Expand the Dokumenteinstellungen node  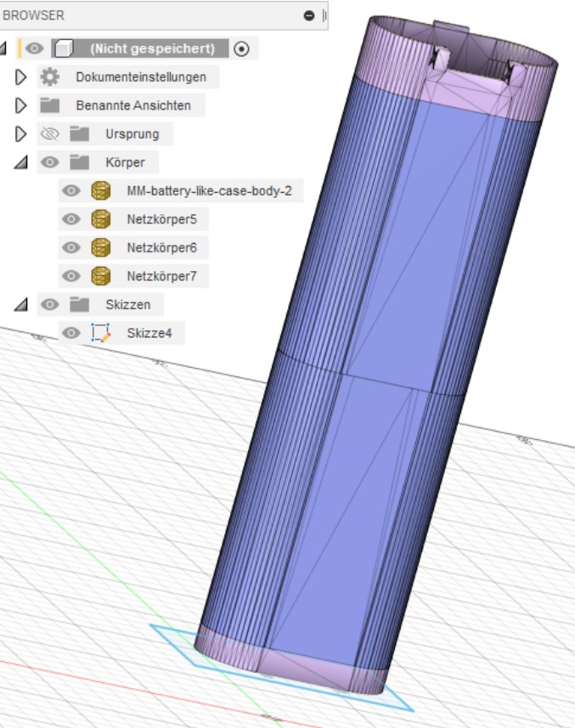point(20,77)
